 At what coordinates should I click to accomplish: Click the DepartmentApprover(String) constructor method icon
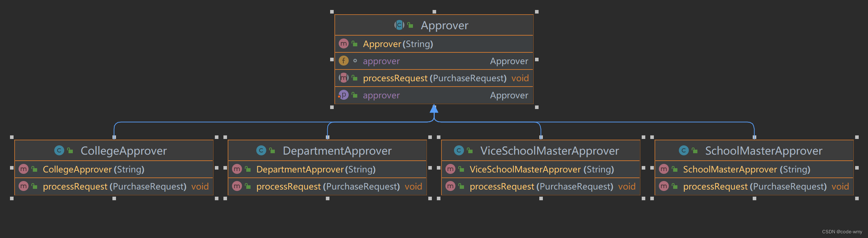237,169
